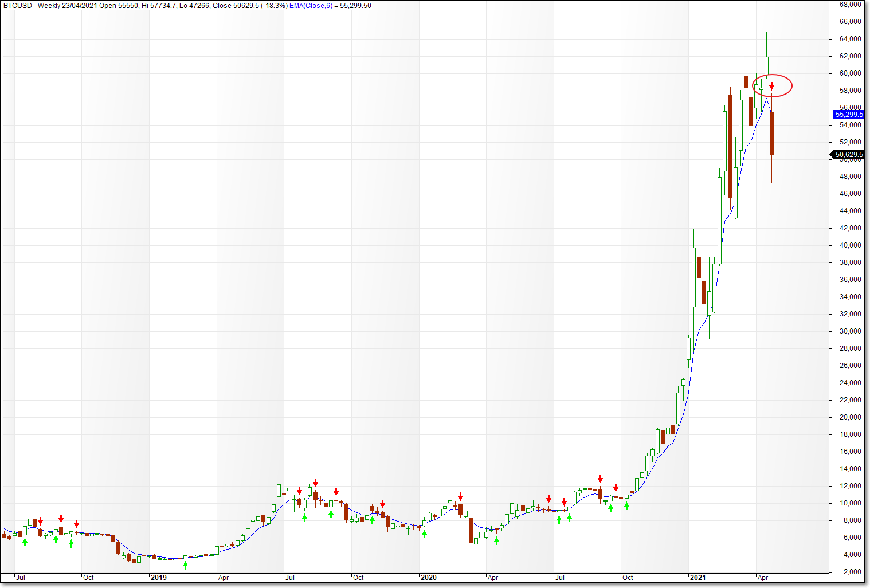Click the 22,000 price axis label
Image resolution: width=870 pixels, height=588 pixels.
851,400
